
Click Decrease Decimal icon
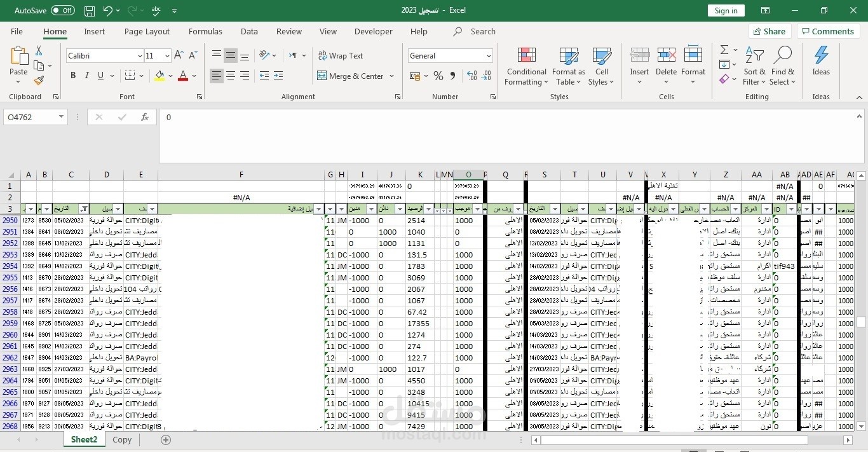pyautogui.click(x=485, y=76)
